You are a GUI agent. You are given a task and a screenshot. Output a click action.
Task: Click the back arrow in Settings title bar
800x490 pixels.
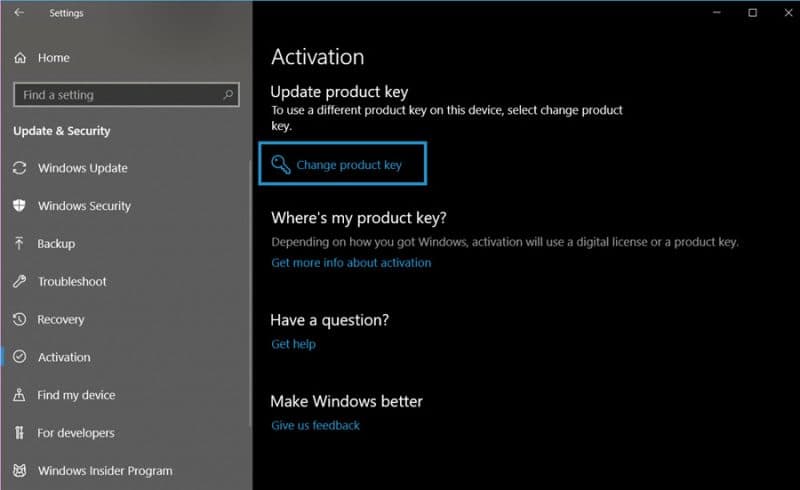(x=19, y=12)
